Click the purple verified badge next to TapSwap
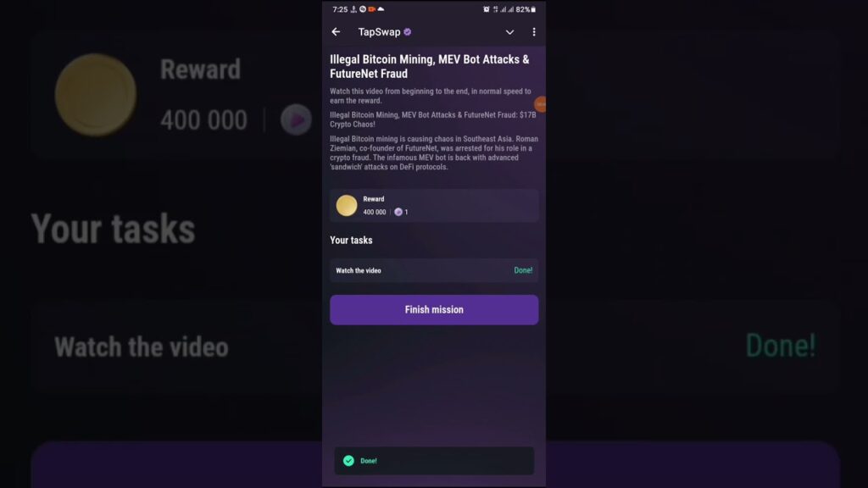 click(408, 32)
